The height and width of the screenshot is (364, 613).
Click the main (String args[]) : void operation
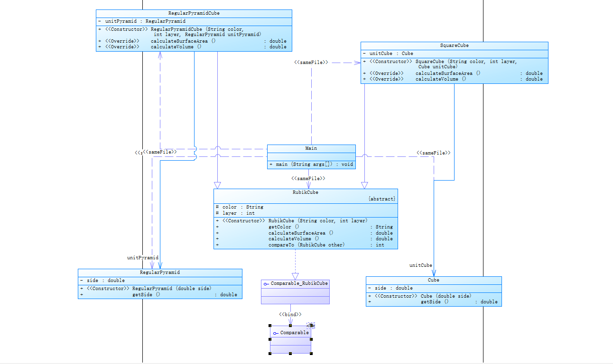(x=311, y=164)
